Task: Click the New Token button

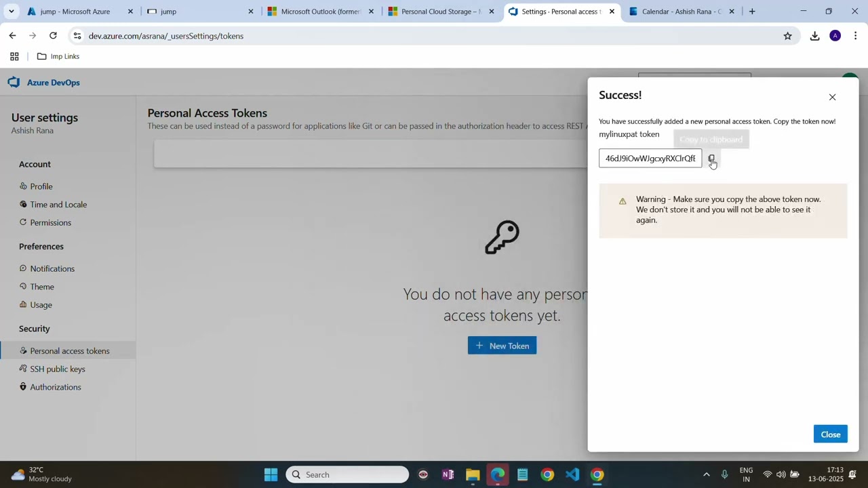Action: click(x=502, y=346)
